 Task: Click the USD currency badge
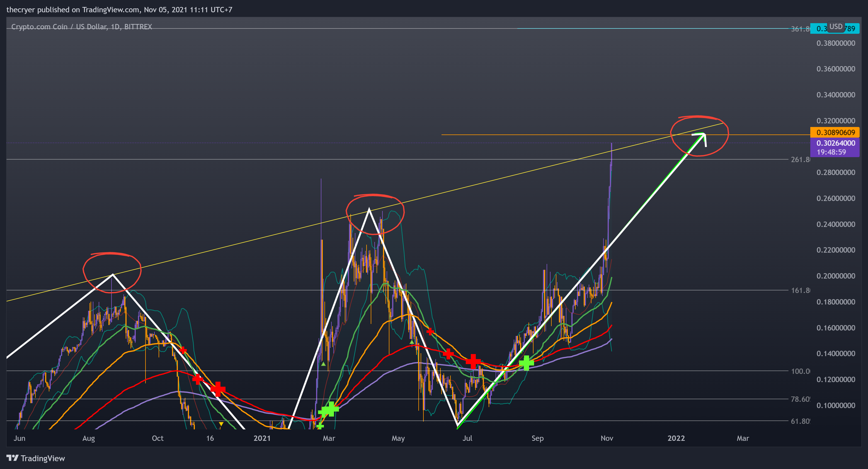click(x=836, y=27)
